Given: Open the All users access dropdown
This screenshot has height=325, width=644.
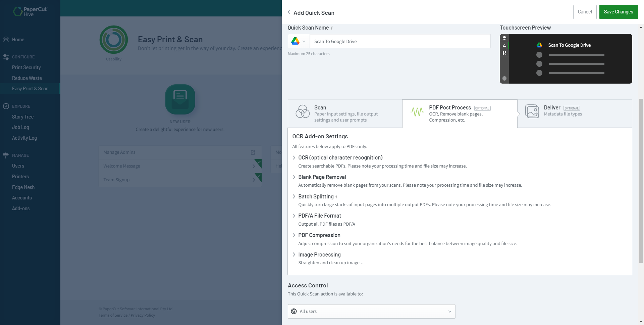Looking at the screenshot, I should pos(371,311).
